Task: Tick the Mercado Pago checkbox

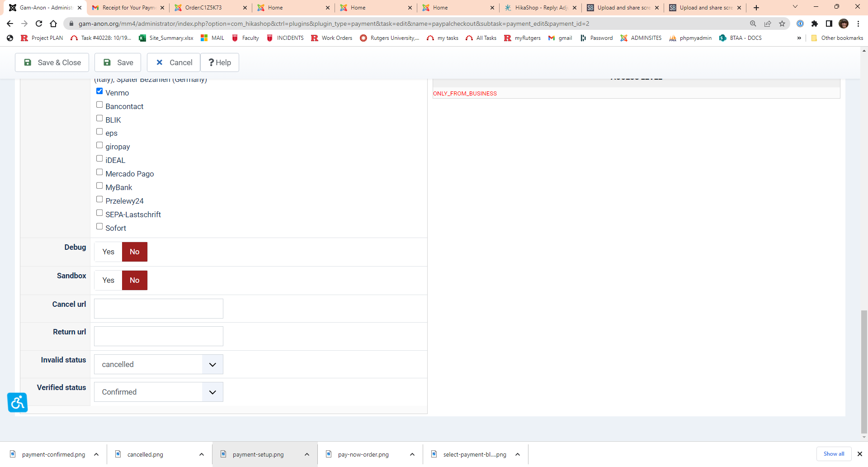Action: (x=99, y=172)
